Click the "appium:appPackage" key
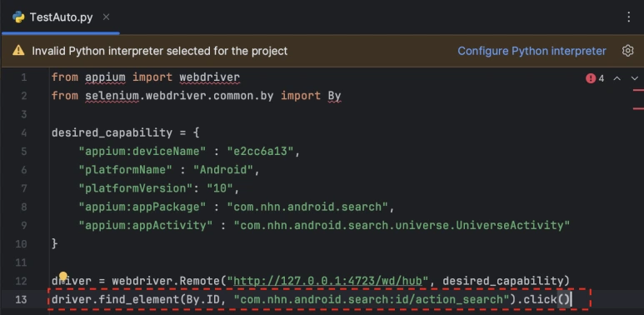This screenshot has width=644, height=315. click(142, 207)
